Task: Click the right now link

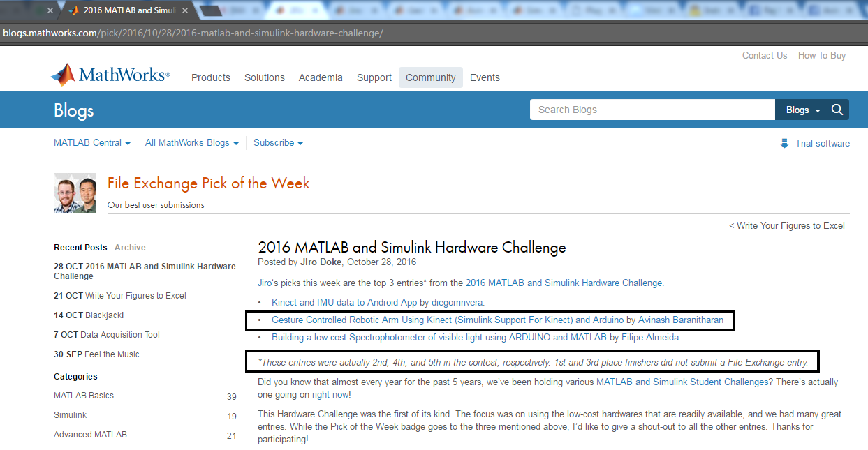Action: tap(330, 395)
